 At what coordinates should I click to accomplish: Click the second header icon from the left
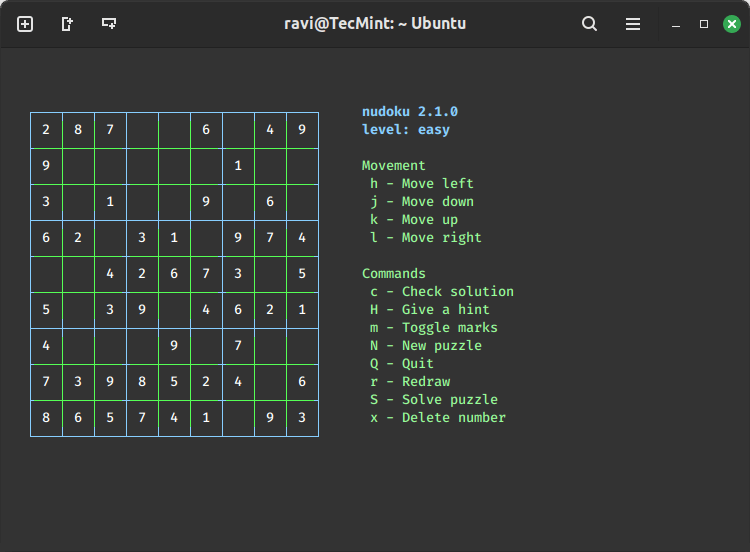(x=67, y=24)
